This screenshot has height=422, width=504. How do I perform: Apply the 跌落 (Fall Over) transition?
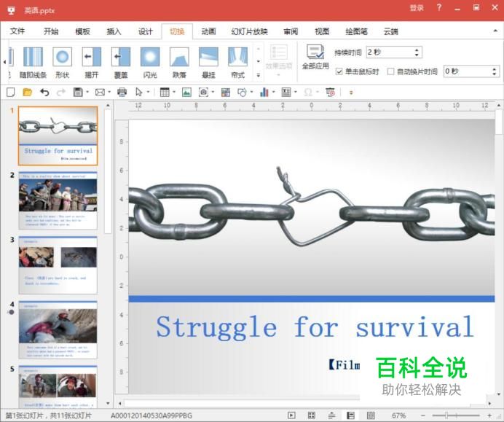point(179,63)
